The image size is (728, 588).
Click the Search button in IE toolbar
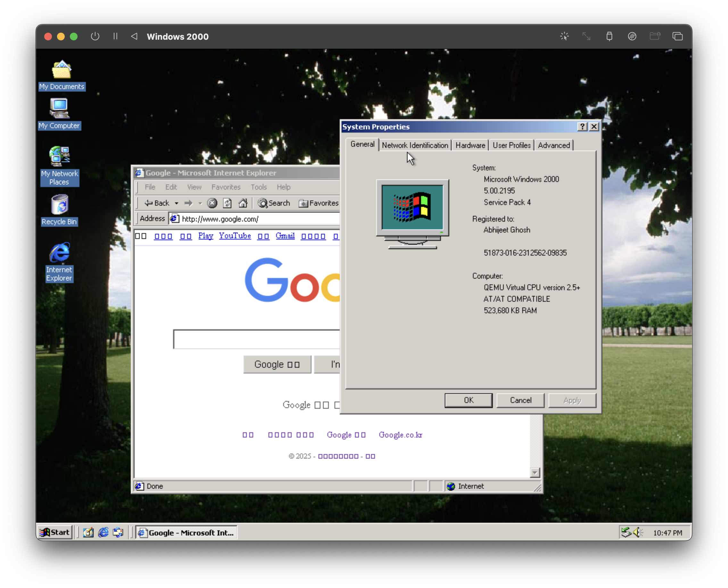click(274, 203)
